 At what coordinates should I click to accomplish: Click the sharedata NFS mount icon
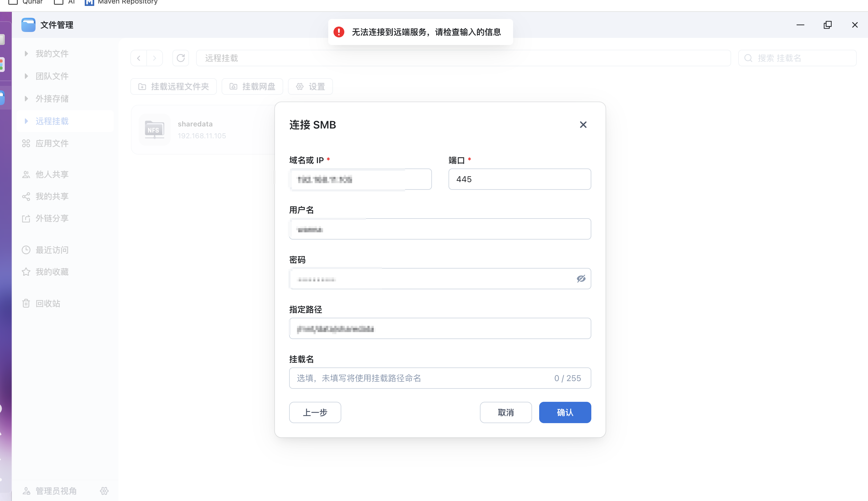pos(154,130)
